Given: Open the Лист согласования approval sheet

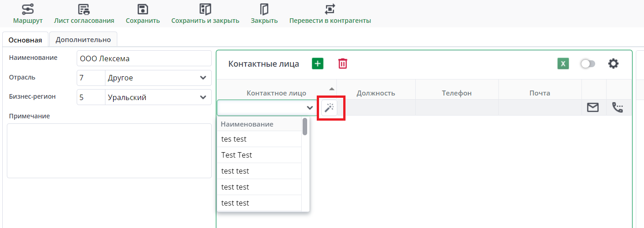Looking at the screenshot, I should [x=84, y=9].
